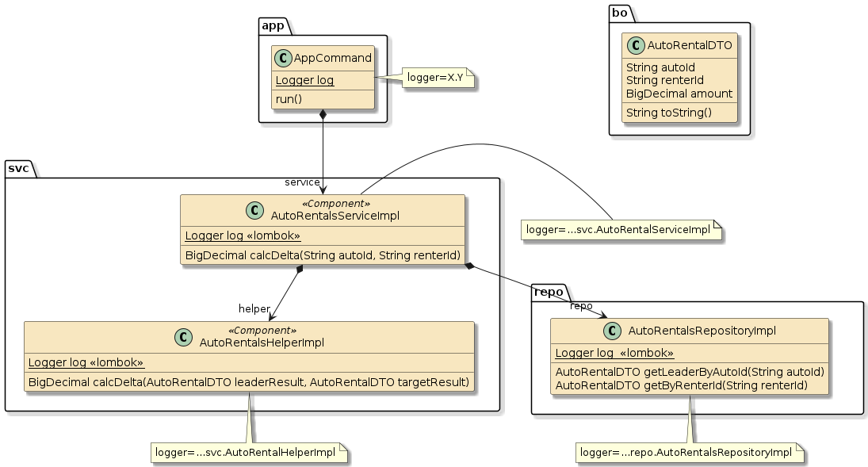This screenshot has width=868, height=467.
Task: Click the 'repo' association role label
Action: pyautogui.click(x=581, y=306)
